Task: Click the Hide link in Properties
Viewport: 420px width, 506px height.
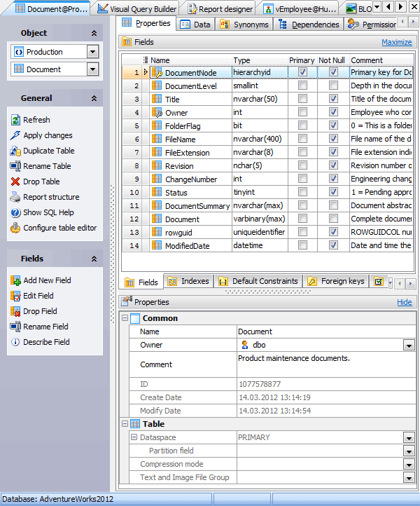Action: coord(405,302)
